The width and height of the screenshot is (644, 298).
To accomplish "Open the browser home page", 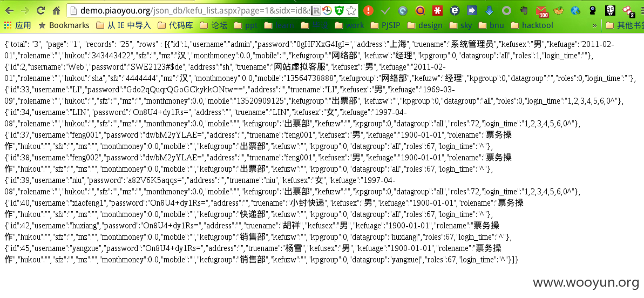I will tap(56, 10).
